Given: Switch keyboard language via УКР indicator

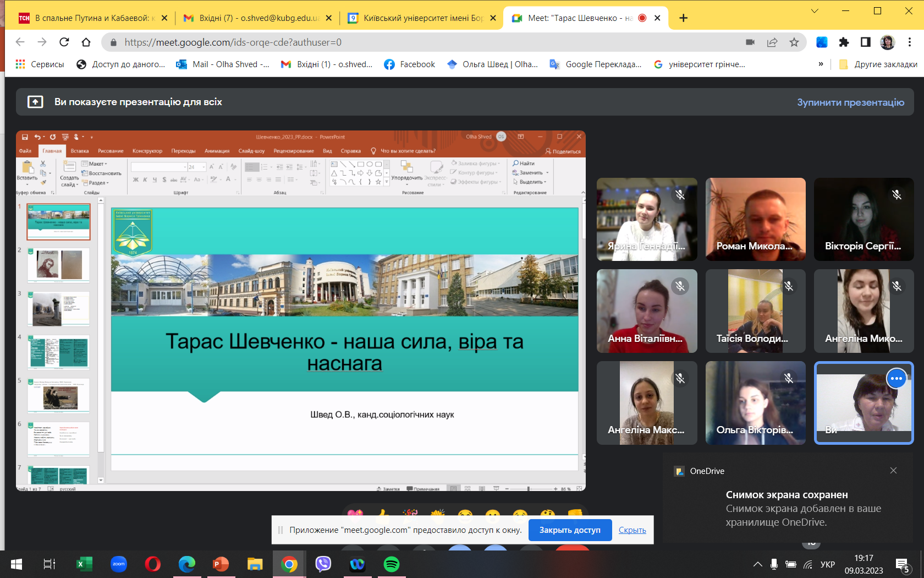Looking at the screenshot, I should tap(827, 564).
